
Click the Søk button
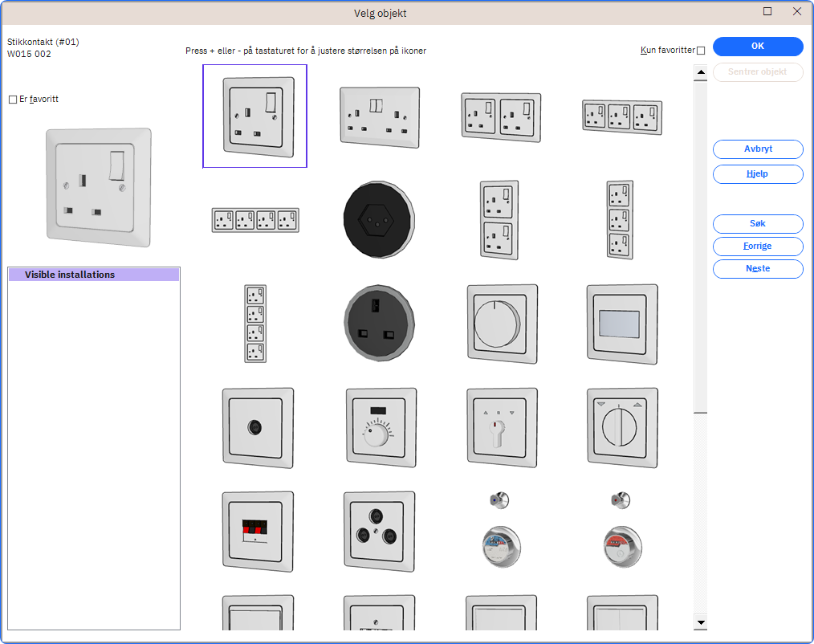(757, 224)
